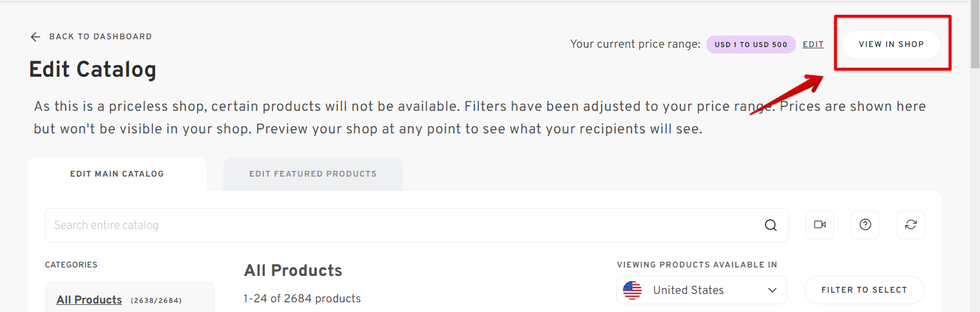Open the help question mark icon
980x312 pixels.
click(x=866, y=224)
